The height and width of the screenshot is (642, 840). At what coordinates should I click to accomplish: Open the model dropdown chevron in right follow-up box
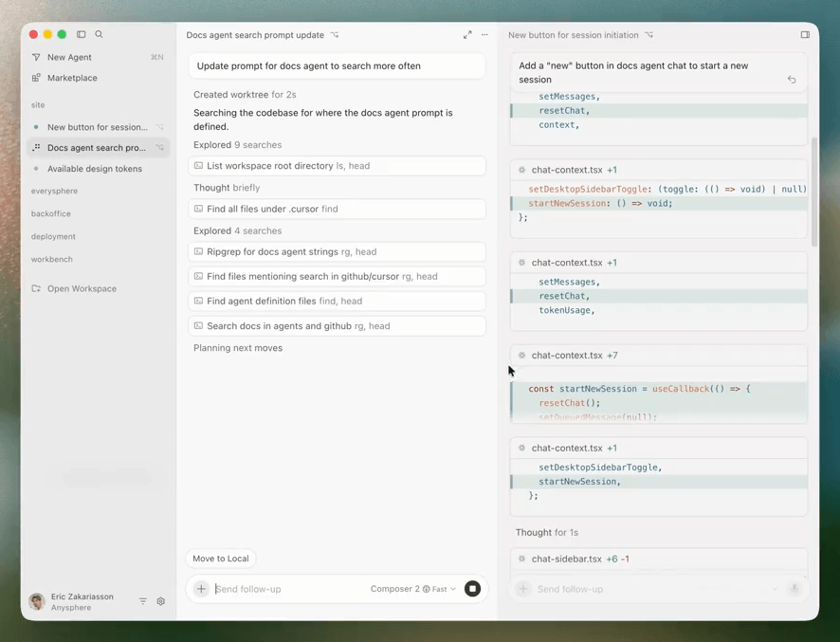(775, 589)
